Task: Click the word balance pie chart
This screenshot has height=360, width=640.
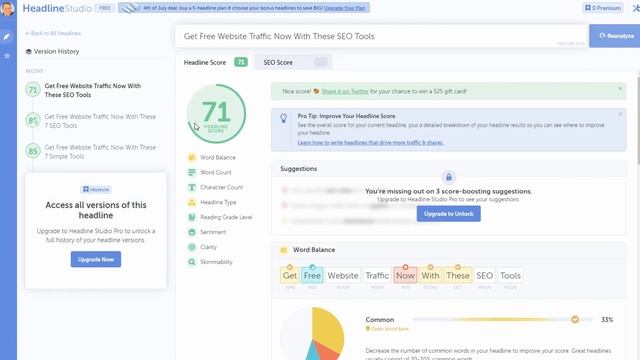Action: [x=313, y=333]
